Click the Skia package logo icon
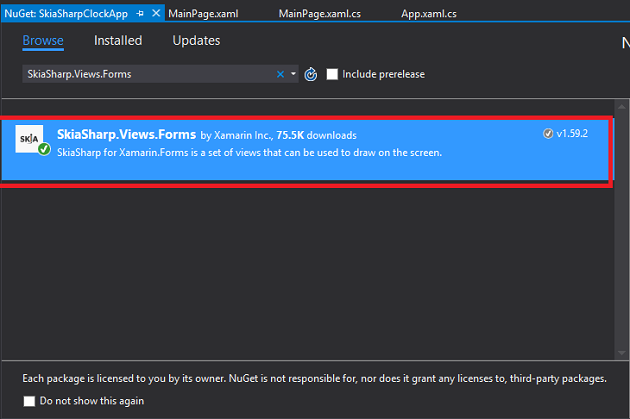This screenshot has width=630, height=419. (x=29, y=139)
